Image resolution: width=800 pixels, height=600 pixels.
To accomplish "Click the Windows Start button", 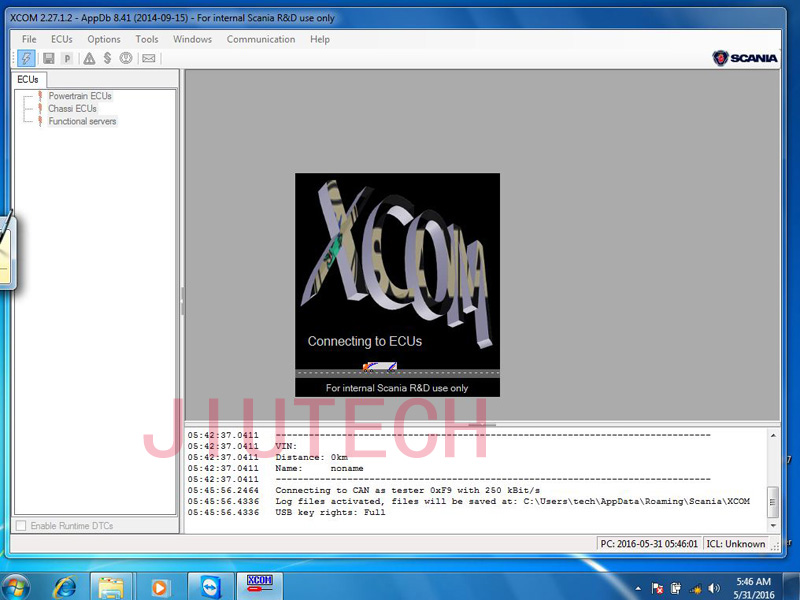I will [18, 584].
